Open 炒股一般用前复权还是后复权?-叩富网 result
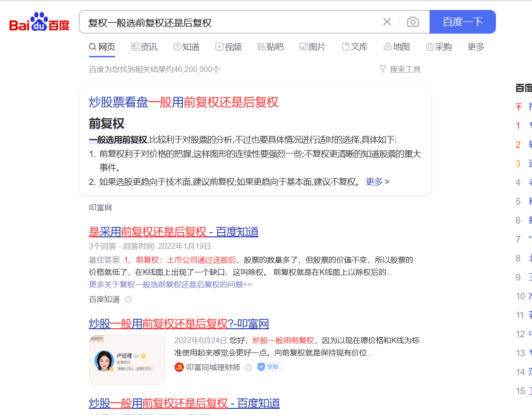The width and height of the screenshot is (532, 415). click(x=179, y=324)
